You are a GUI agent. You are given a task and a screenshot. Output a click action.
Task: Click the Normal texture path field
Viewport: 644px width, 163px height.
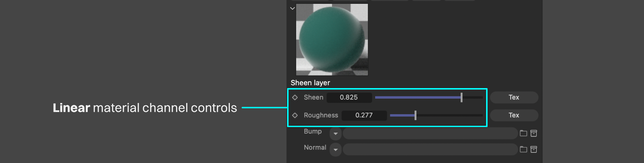tap(430, 149)
